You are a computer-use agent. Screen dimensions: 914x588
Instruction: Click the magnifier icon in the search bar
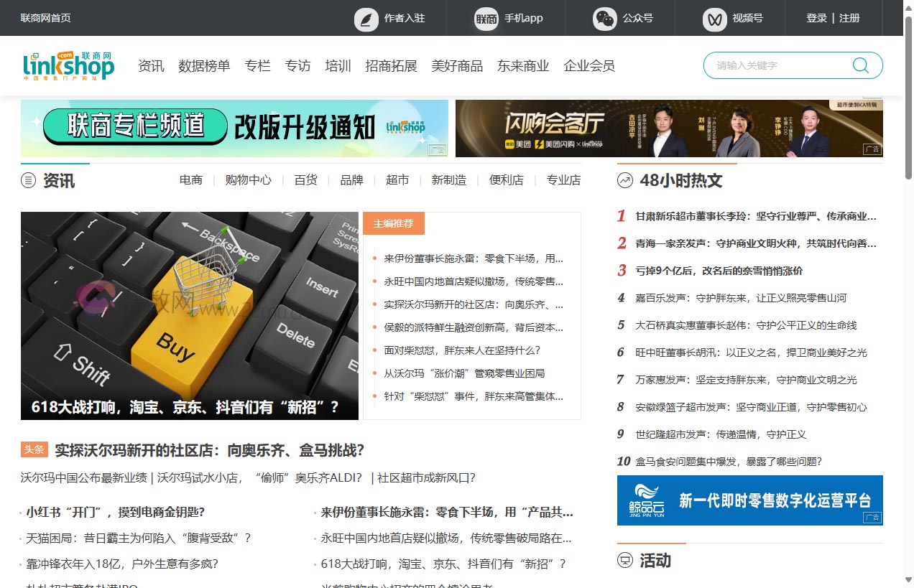point(860,65)
